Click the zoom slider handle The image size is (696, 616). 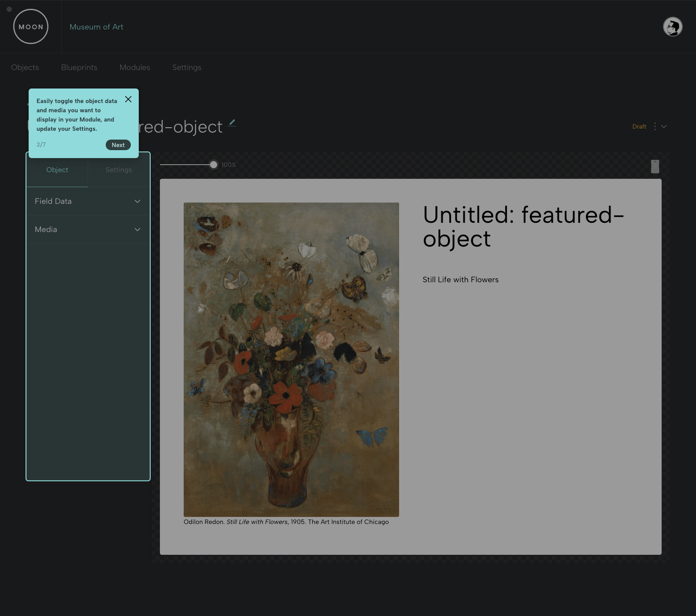(214, 165)
